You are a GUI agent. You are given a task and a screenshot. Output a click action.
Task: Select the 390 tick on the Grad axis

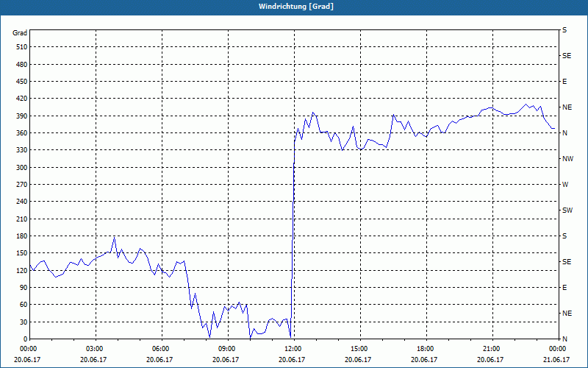point(22,116)
